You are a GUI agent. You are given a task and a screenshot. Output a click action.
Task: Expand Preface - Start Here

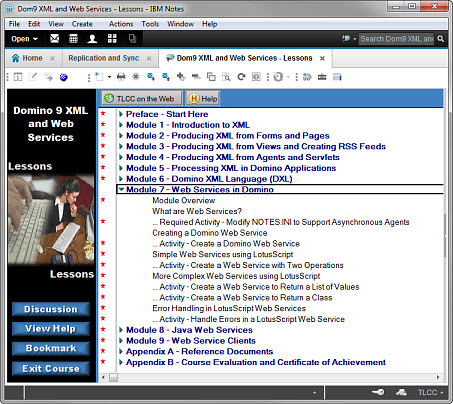tap(121, 114)
